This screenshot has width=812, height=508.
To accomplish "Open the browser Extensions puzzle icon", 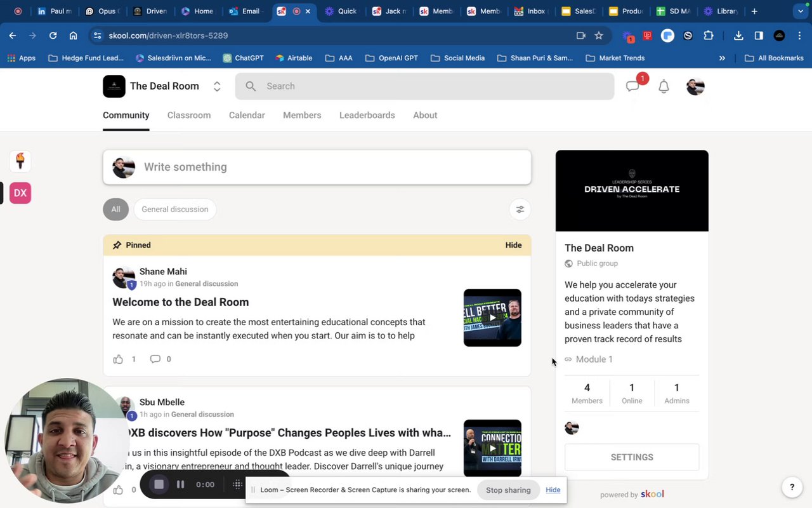I will click(x=709, y=36).
